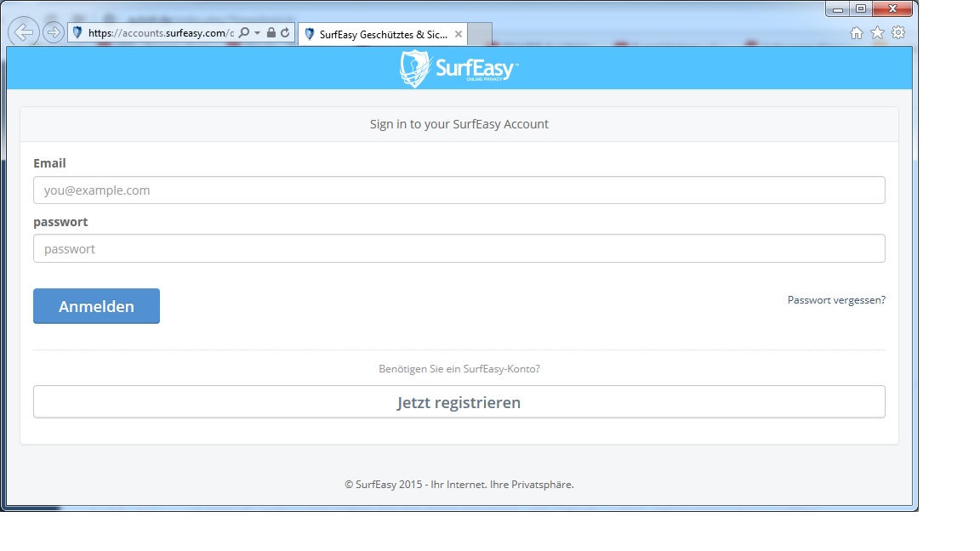Close the SurfEasy browser tab

pyautogui.click(x=459, y=35)
